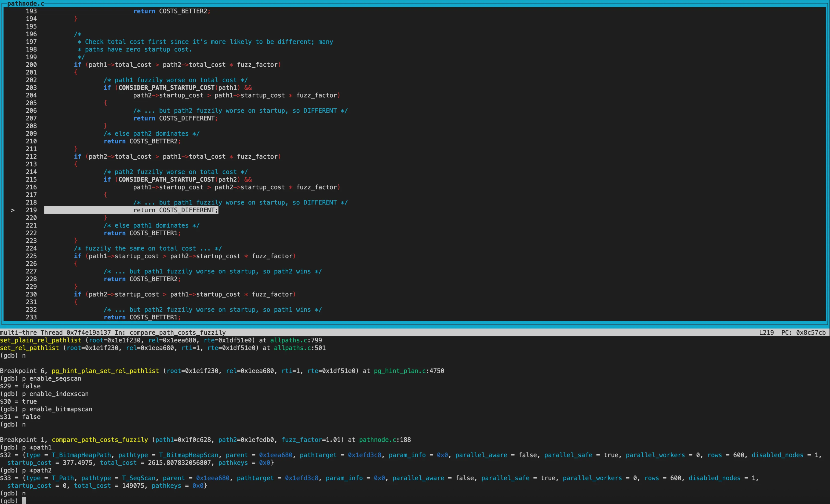
Task: Click pathnode.c:188 breakpoint location
Action: click(385, 440)
